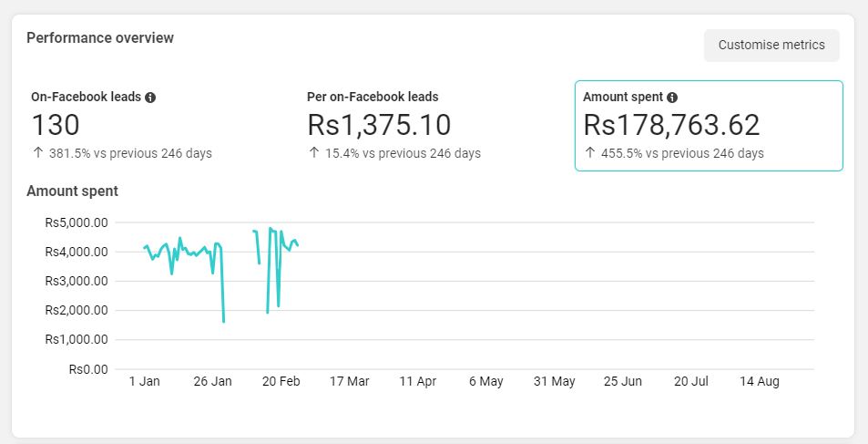Click the Rs178,763.62 total value
This screenshot has height=444, width=868.
pos(671,125)
